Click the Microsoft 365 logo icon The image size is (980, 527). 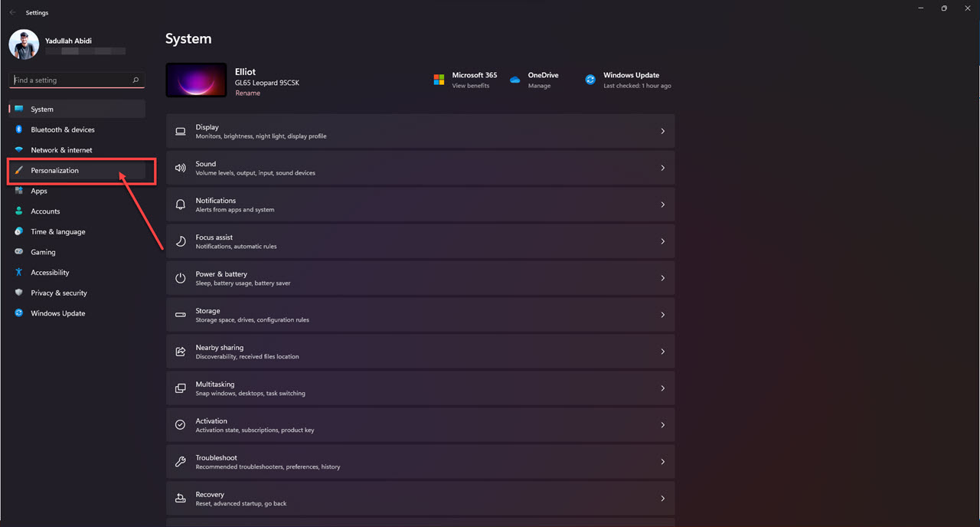[439, 80]
